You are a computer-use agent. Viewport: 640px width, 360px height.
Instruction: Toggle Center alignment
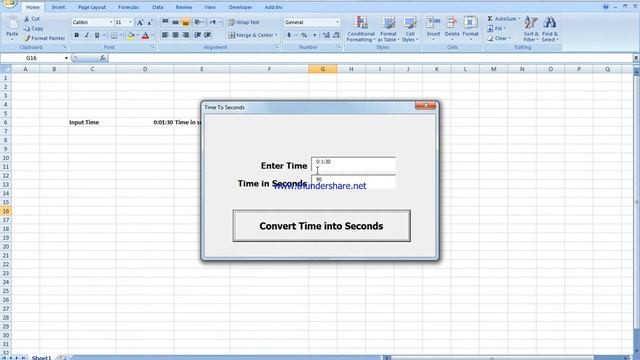176,35
